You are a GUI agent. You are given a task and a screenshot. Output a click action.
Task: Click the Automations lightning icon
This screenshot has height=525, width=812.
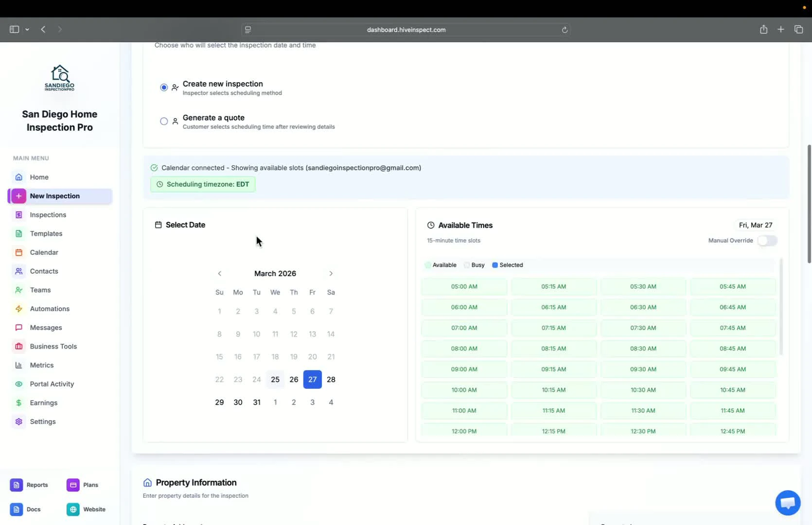click(18, 309)
